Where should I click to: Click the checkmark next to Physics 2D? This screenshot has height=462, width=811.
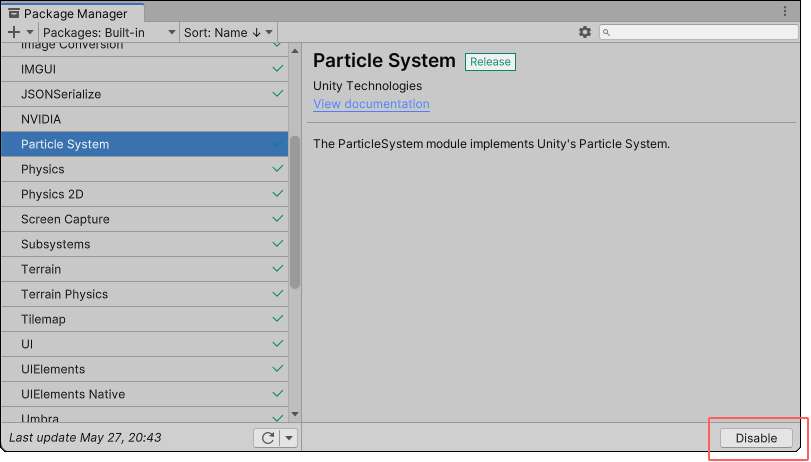click(278, 193)
